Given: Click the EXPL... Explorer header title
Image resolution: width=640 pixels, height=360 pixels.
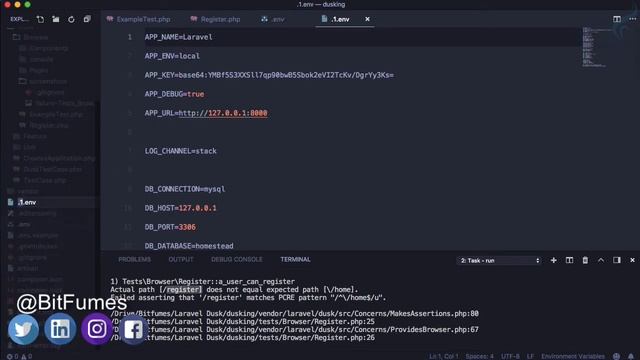Looking at the screenshot, I should (x=19, y=19).
